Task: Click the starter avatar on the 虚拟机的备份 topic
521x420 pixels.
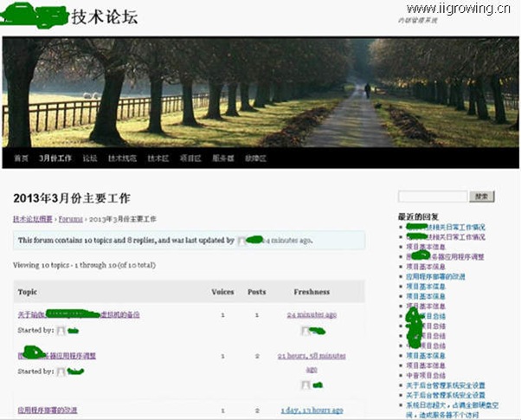Action: pos(61,331)
